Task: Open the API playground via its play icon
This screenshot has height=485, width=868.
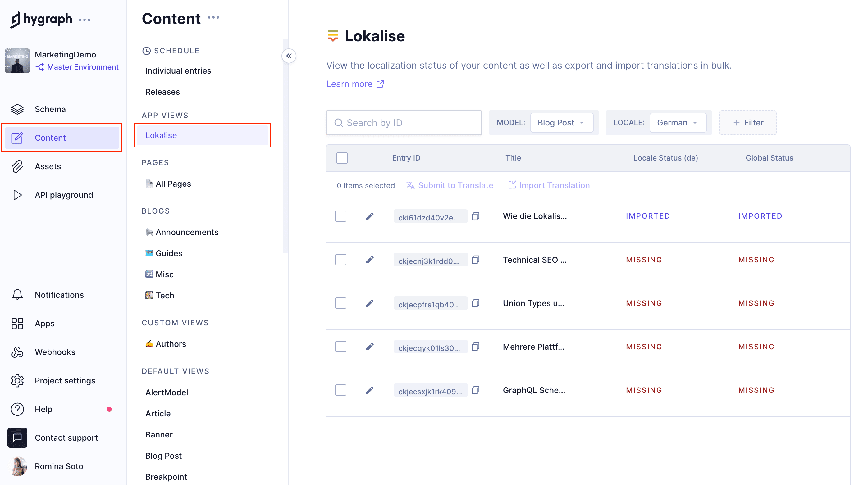Action: click(17, 195)
